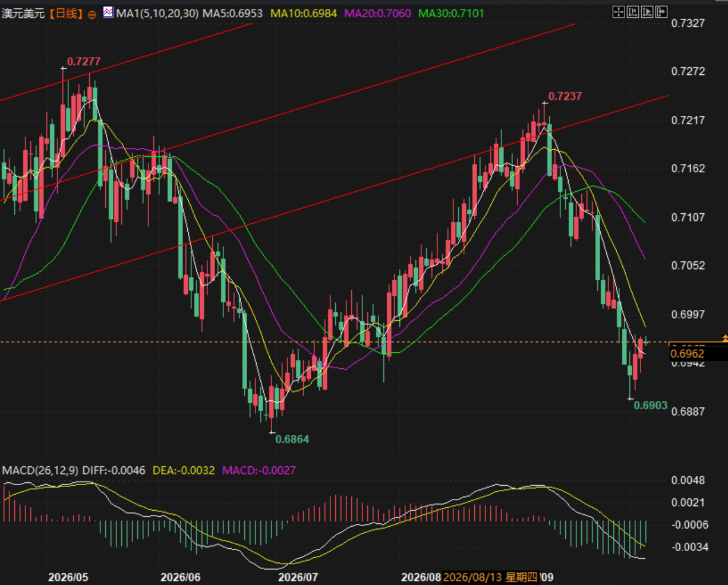Click the 0.7272 price axis label
The image size is (728, 585).
point(688,72)
